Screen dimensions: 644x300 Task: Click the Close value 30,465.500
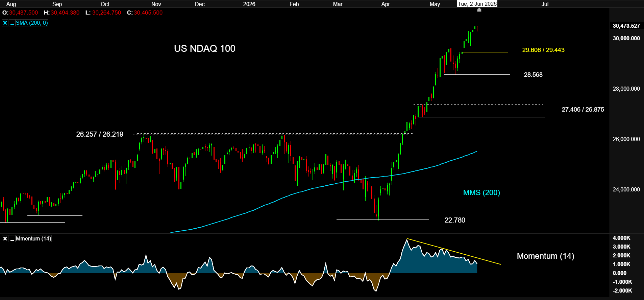[148, 13]
